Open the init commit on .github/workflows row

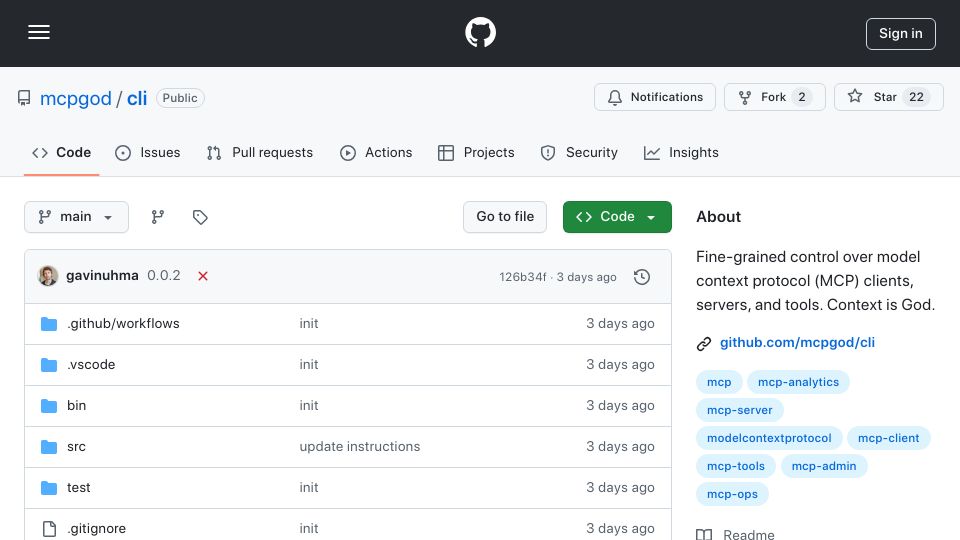click(309, 323)
